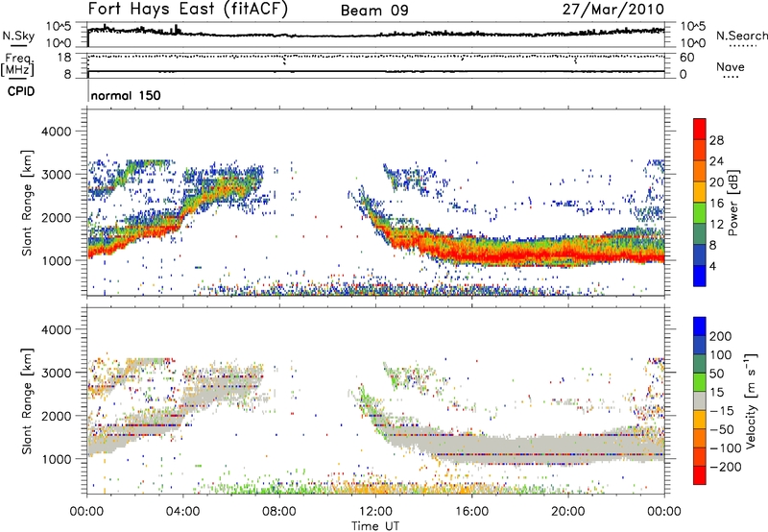
Task: Select the "2000" tick on the velocity panel
Action: (x=57, y=416)
